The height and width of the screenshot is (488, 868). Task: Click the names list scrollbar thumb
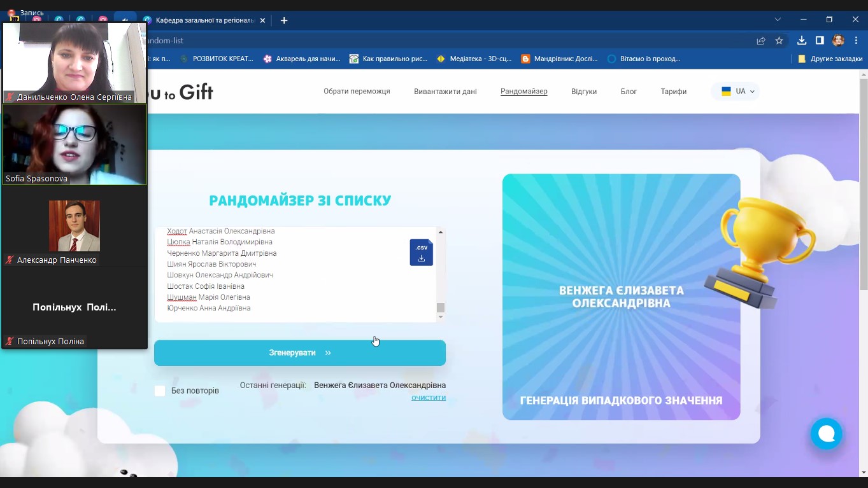(440, 308)
